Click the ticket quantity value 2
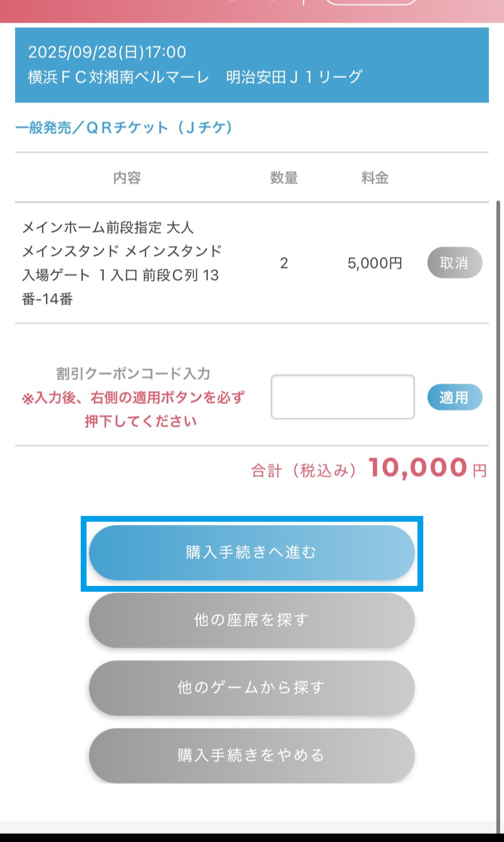504x842 pixels. pos(284,263)
